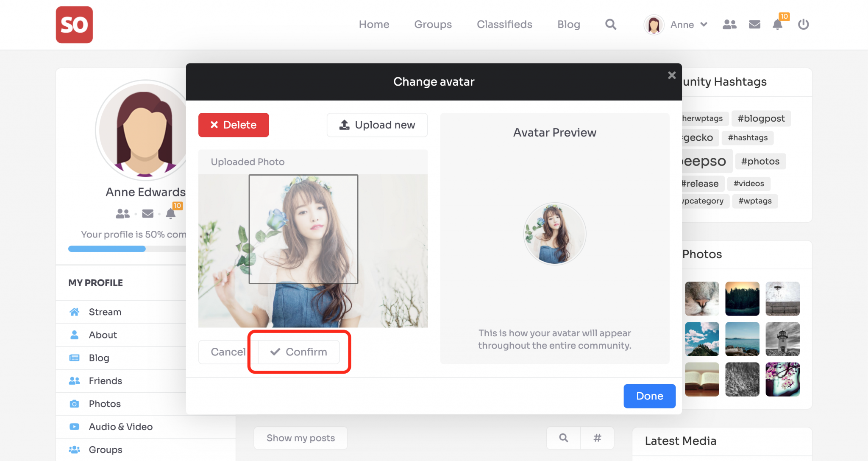Click the #photos hashtag link
This screenshot has width=868, height=461.
pyautogui.click(x=760, y=161)
